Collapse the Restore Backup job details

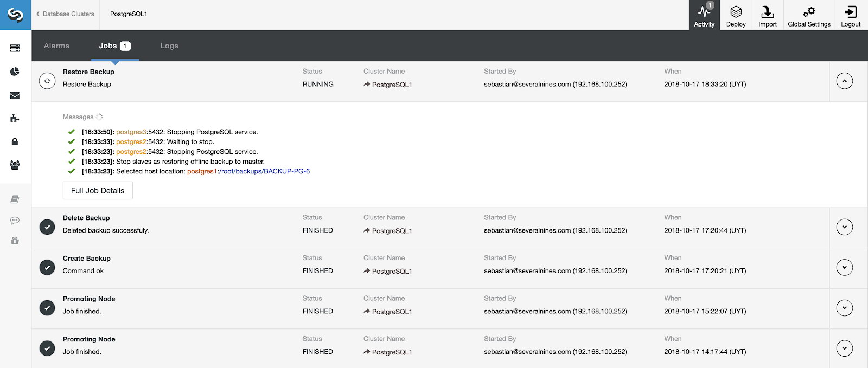pos(844,81)
